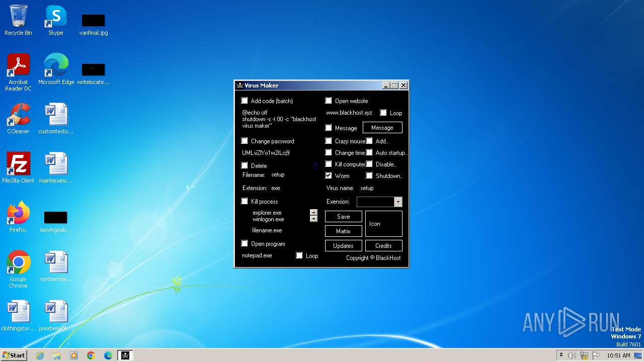Click the Save button
644x362 pixels.
[344, 217]
